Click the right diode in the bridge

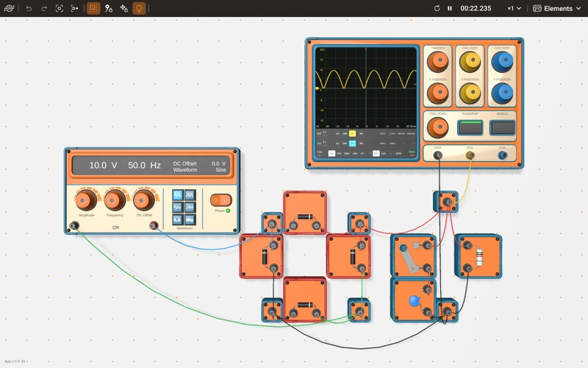coord(348,256)
